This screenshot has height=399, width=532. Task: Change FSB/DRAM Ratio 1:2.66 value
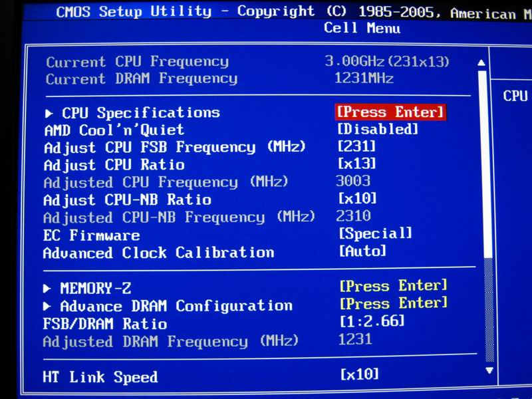[x=372, y=321]
